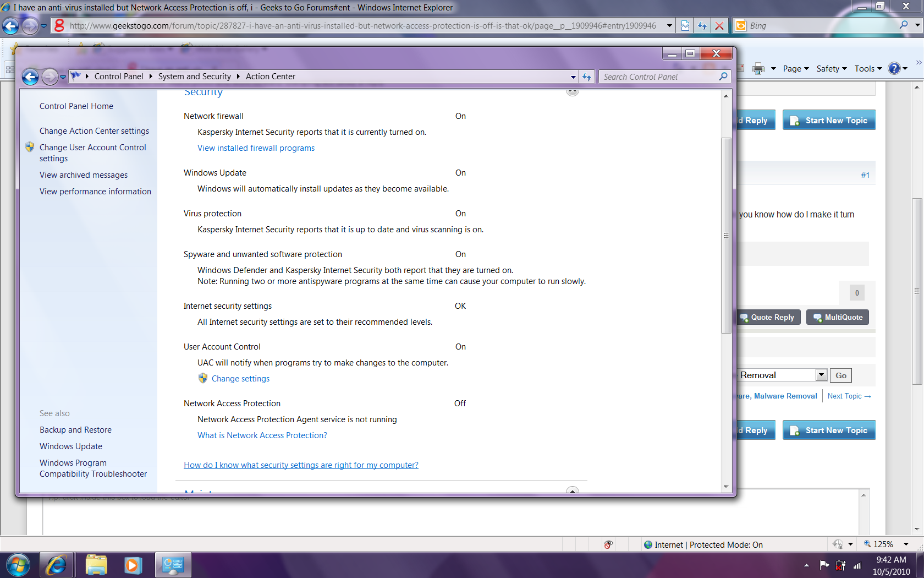
Task: Open Change User Account Control settings
Action: 92,153
